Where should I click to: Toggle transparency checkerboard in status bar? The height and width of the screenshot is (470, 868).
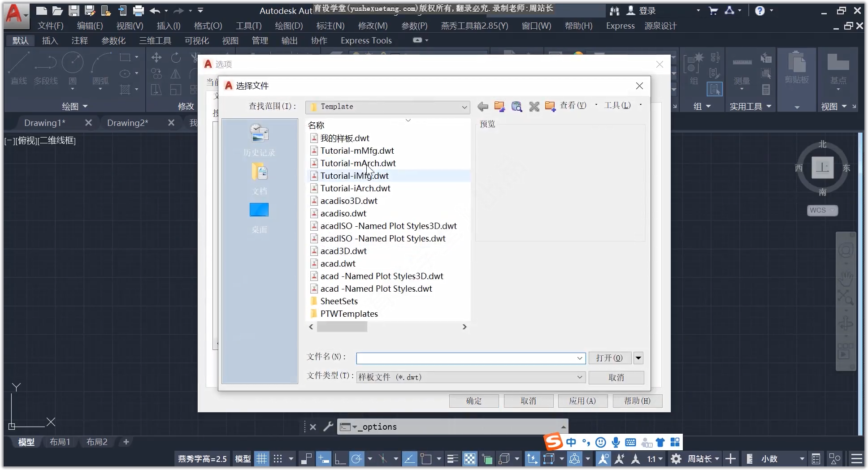click(x=470, y=459)
